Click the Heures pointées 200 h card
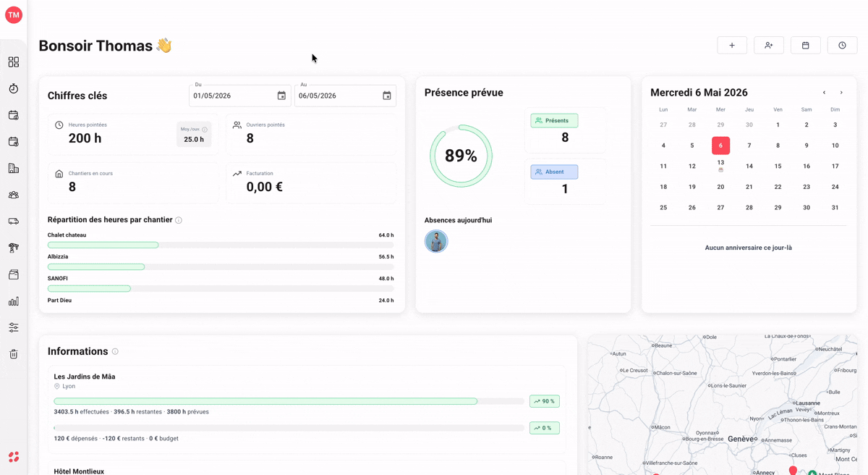The image size is (868, 475). (133, 134)
